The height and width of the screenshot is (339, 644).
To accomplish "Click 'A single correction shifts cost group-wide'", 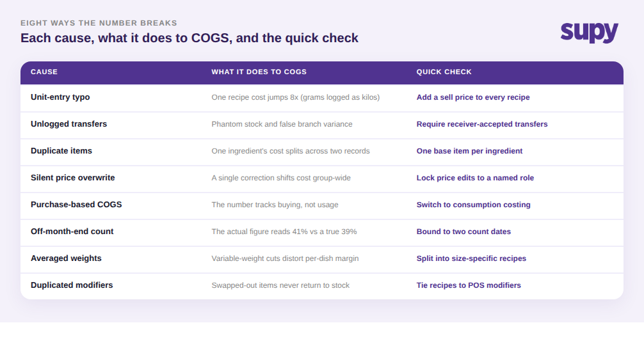I will point(281,178).
